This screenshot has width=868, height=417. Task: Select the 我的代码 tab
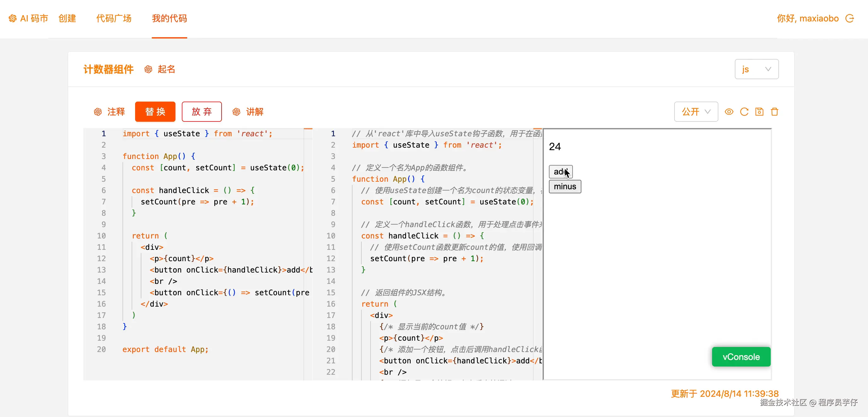pyautogui.click(x=169, y=18)
